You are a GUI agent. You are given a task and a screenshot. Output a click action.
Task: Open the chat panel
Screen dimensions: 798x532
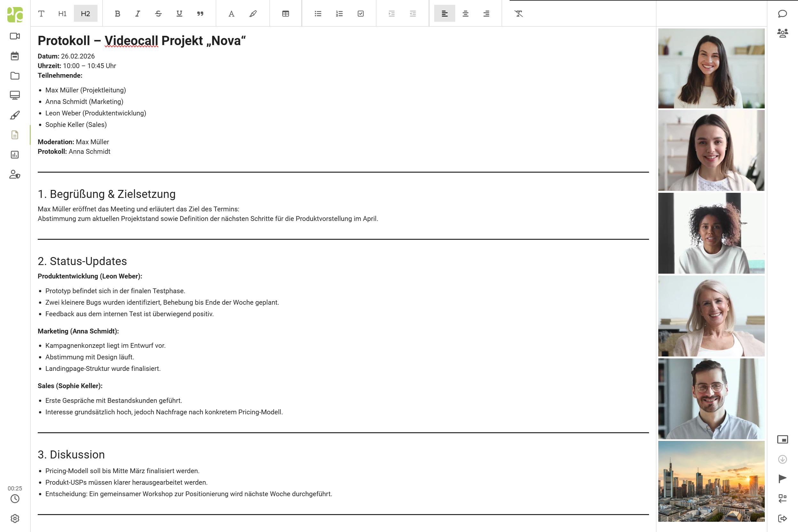(782, 13)
